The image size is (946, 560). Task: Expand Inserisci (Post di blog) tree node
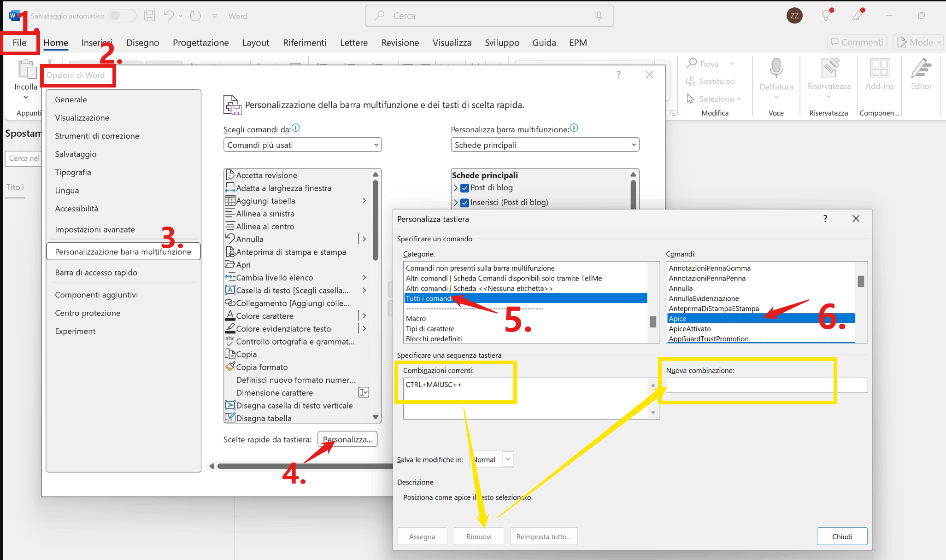(455, 203)
